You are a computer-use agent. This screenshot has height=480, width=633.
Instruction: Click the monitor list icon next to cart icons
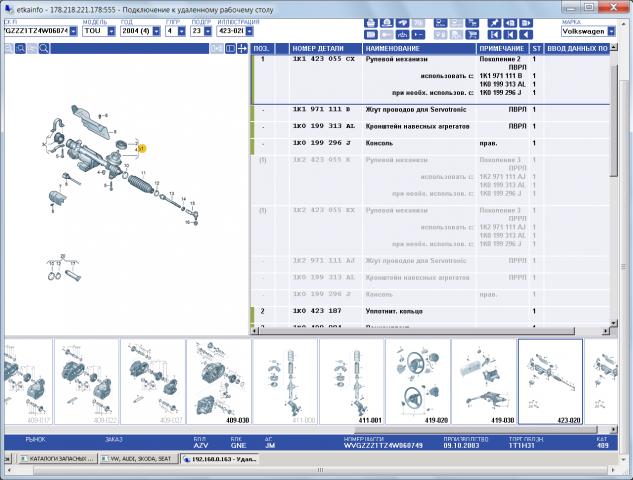(x=440, y=23)
